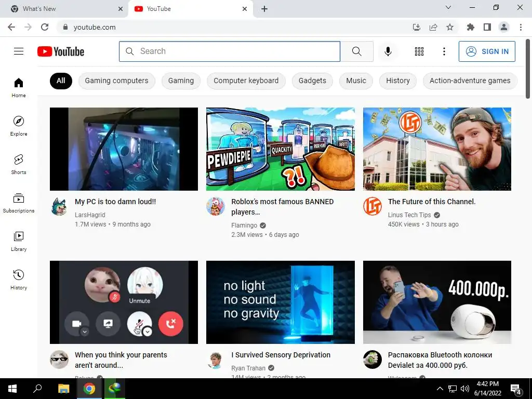Play the Linus Tech Tips building thumbnail
This screenshot has height=399, width=532.
[x=437, y=149]
